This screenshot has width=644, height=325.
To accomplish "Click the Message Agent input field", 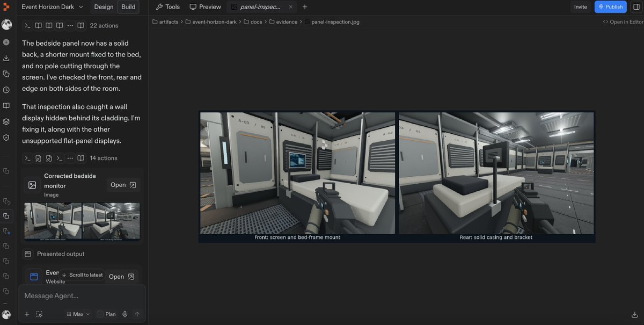I will coord(82,296).
